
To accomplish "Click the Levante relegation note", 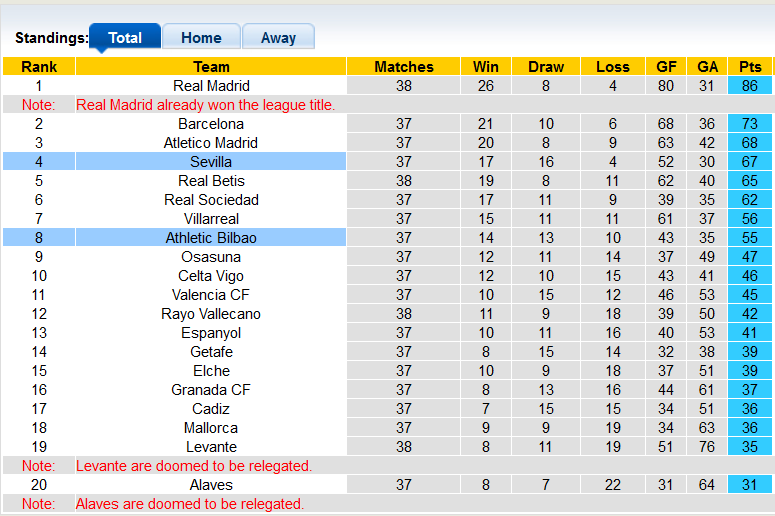I will (194, 466).
